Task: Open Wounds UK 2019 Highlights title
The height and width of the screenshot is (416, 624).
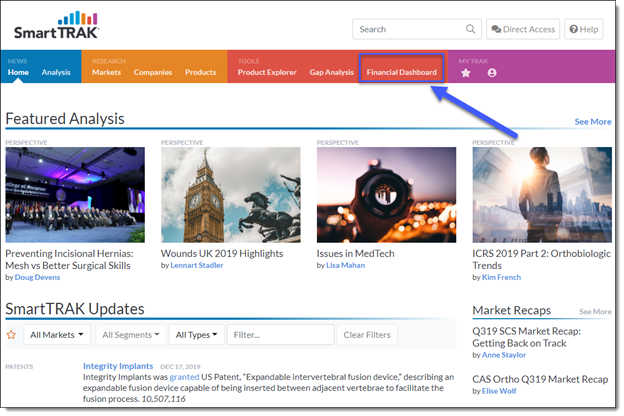Action: click(222, 254)
